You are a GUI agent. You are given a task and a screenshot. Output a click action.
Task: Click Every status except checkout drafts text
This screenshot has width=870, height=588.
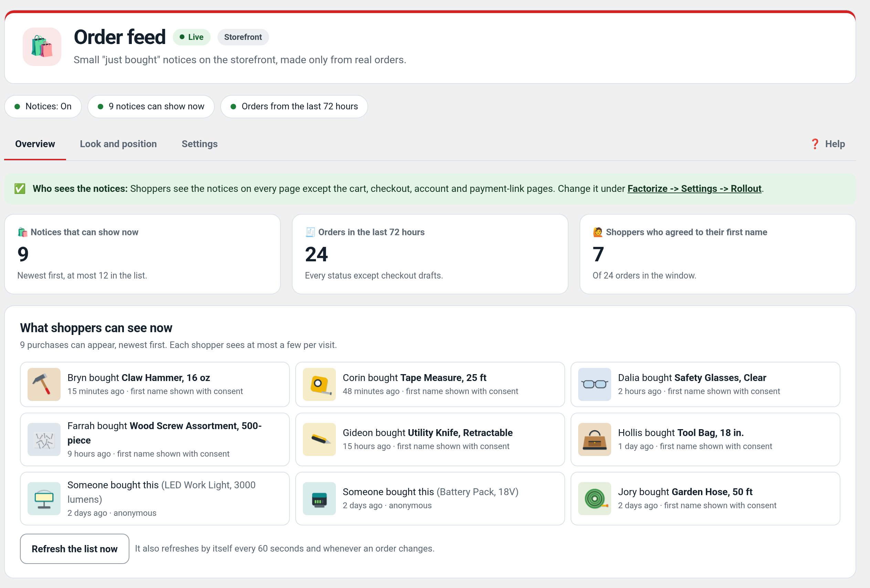pos(374,276)
